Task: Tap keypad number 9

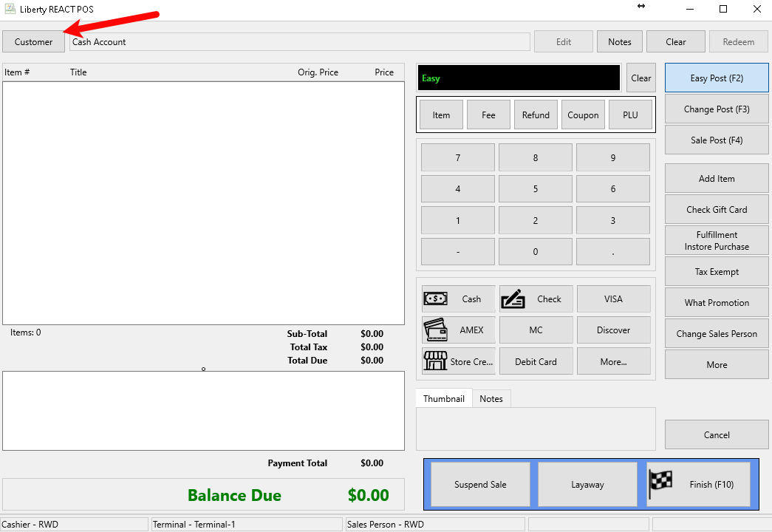Action: click(x=613, y=157)
